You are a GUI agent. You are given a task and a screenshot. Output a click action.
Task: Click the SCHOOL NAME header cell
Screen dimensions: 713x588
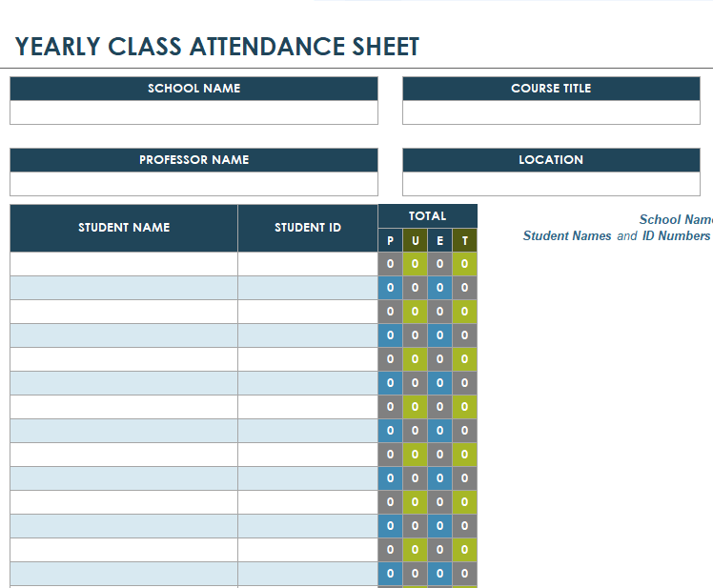194,89
